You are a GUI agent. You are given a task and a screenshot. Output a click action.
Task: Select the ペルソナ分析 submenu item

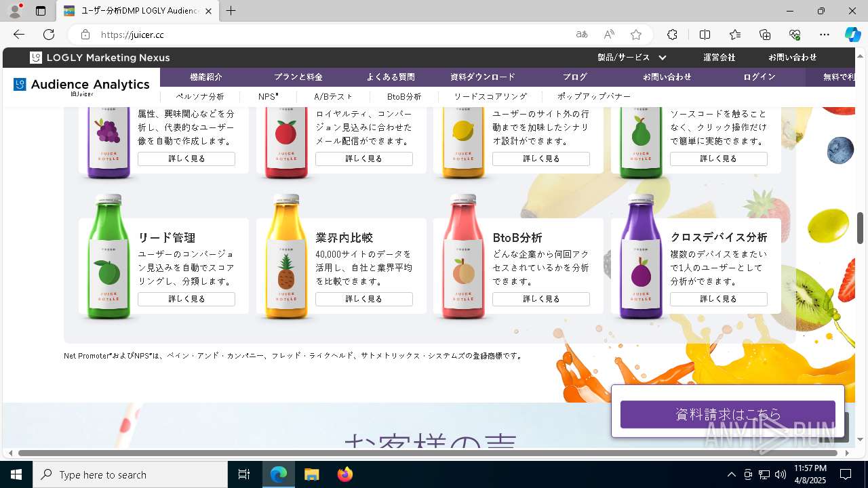200,97
